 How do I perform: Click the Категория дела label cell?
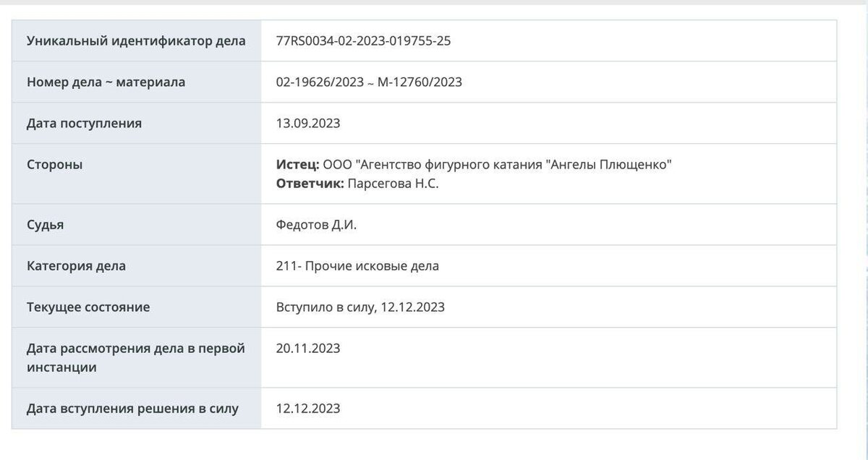137,266
